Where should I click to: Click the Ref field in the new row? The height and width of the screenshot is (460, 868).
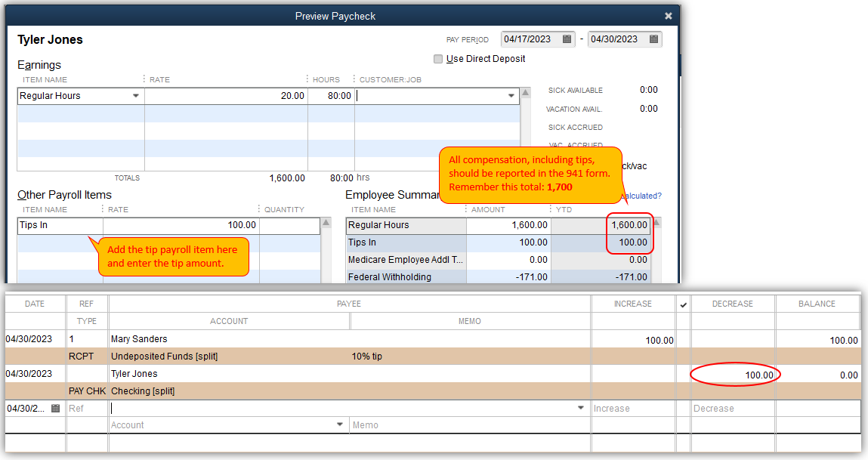pos(86,407)
